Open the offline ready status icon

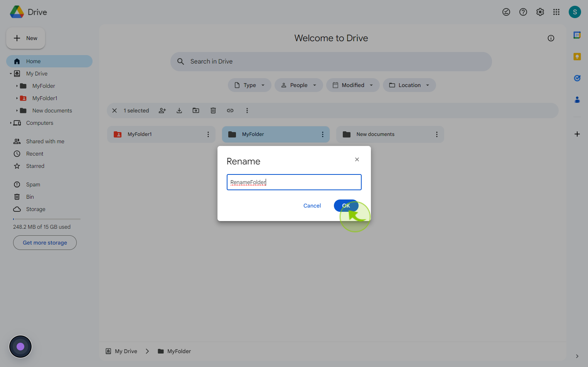click(x=506, y=12)
